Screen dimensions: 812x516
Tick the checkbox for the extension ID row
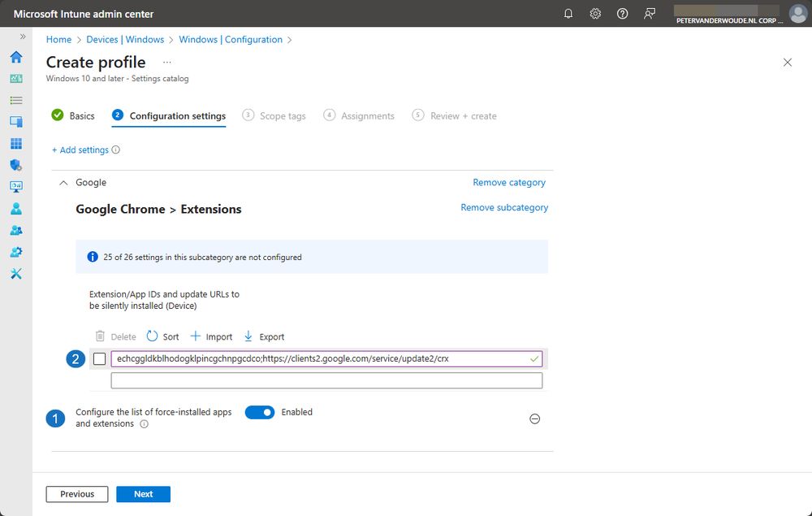click(x=99, y=358)
